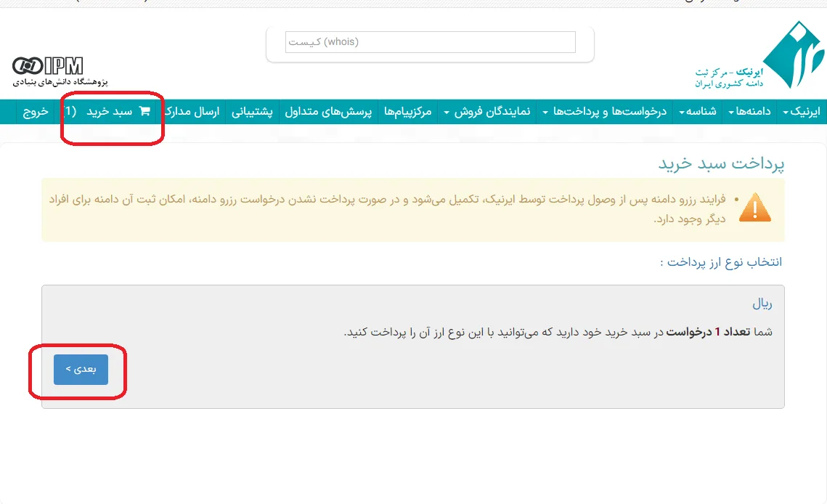
Task: Click the ریال currency heading
Action: pyautogui.click(x=762, y=304)
